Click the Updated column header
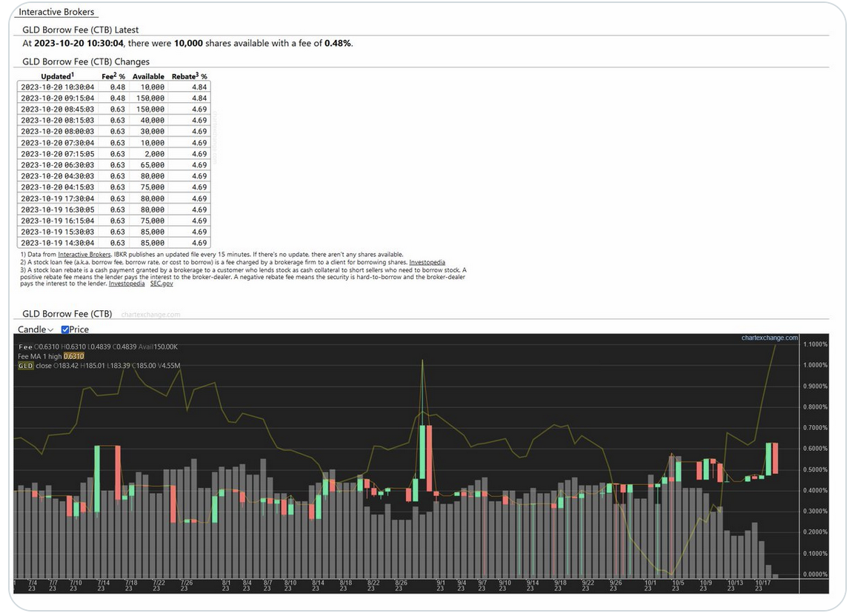Screen dimensions: 855x616 [57, 76]
